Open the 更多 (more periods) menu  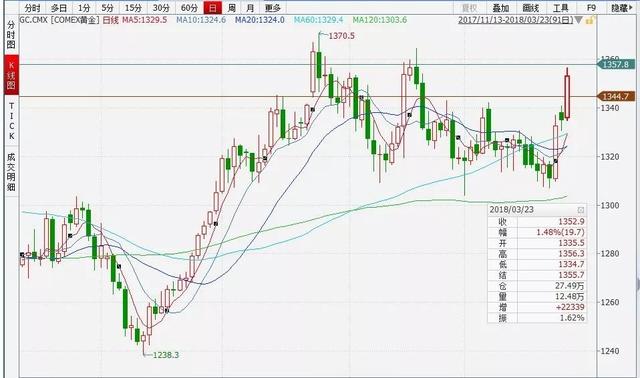[x=272, y=8]
